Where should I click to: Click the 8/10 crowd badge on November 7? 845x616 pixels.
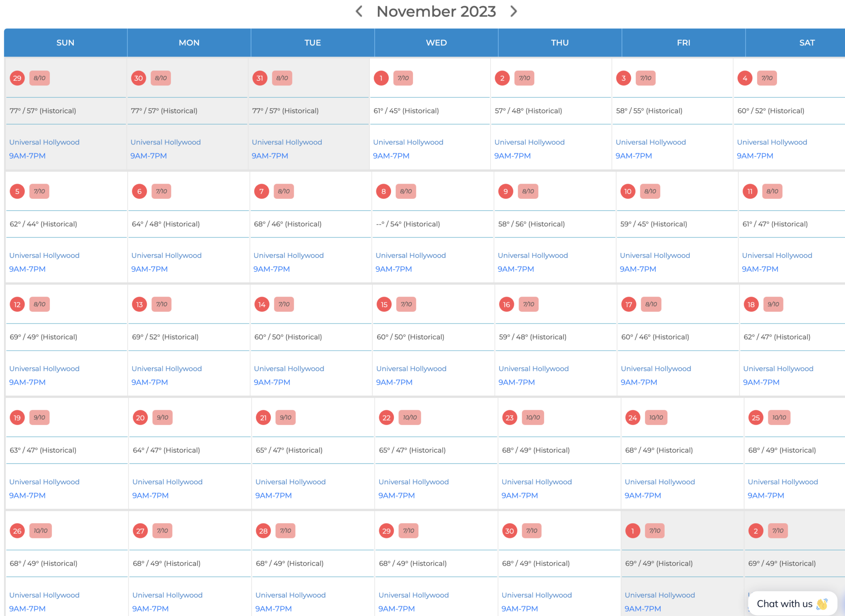283,191
